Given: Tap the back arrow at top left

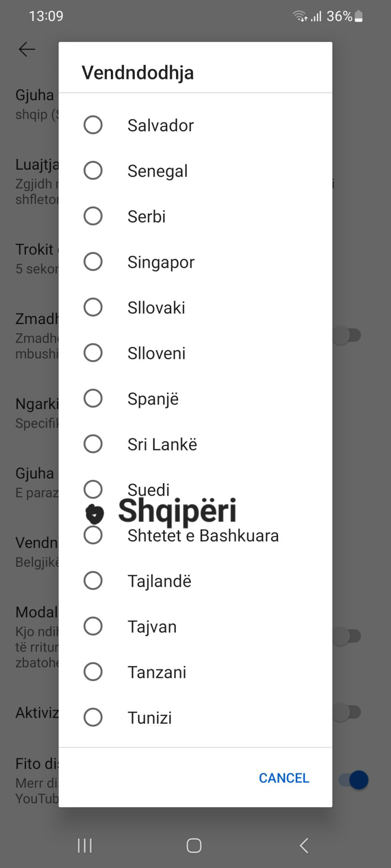Looking at the screenshot, I should tap(27, 49).
